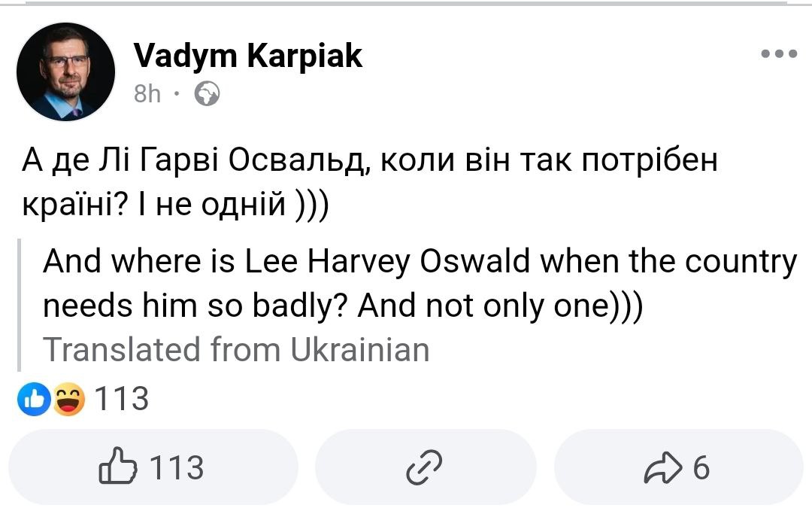Click the 'Translated from Ukrainian' label
Screen dimensions: 812x514
[x=236, y=351]
